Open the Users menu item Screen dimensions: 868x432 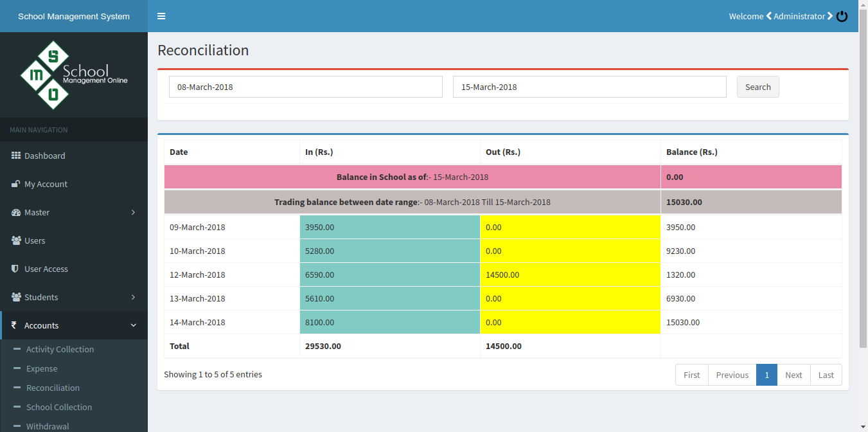74,240
